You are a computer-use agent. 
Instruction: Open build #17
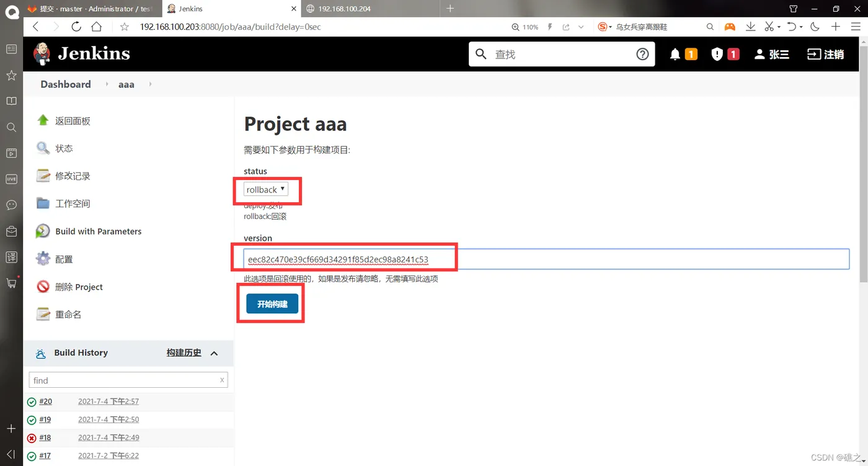pyautogui.click(x=45, y=455)
